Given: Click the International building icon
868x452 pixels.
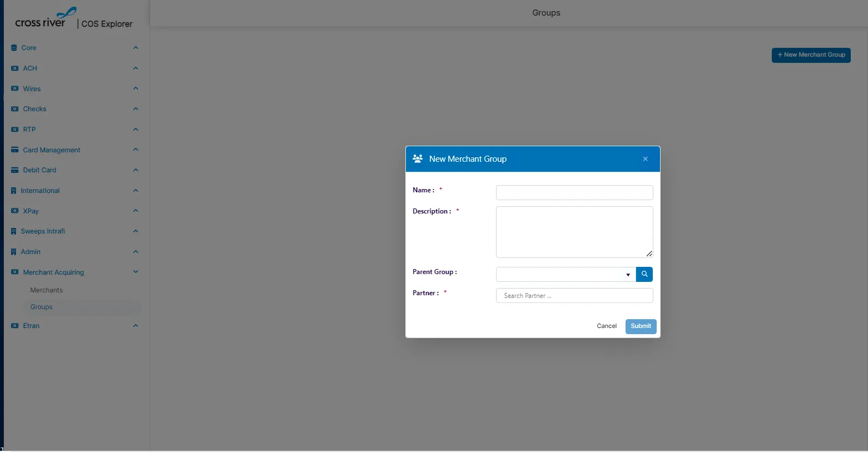Looking at the screenshot, I should point(14,191).
